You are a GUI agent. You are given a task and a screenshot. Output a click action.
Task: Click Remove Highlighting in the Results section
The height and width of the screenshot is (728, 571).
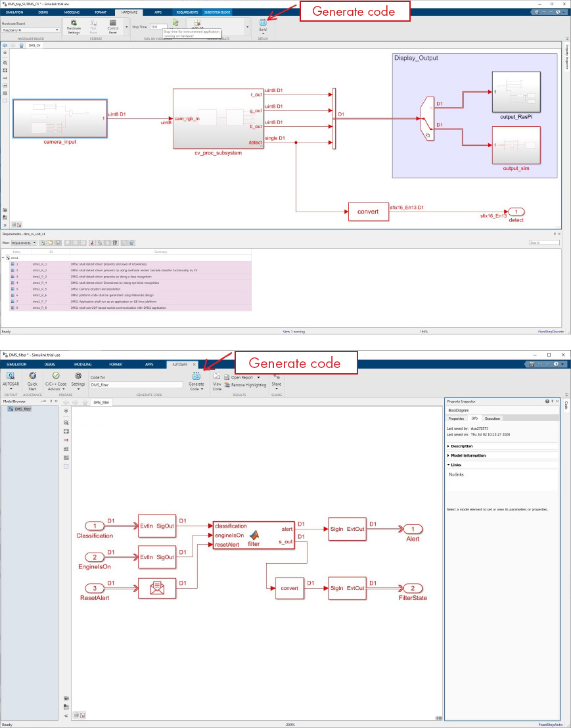click(245, 385)
